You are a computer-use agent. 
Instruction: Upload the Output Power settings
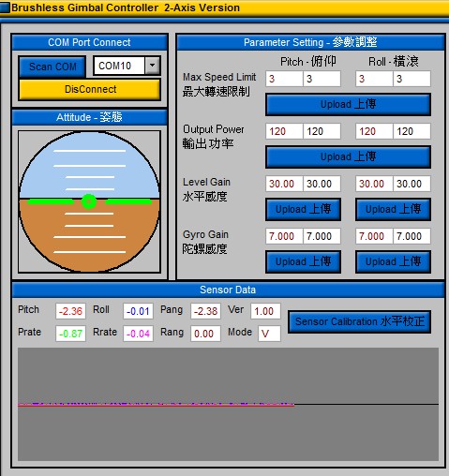click(348, 156)
